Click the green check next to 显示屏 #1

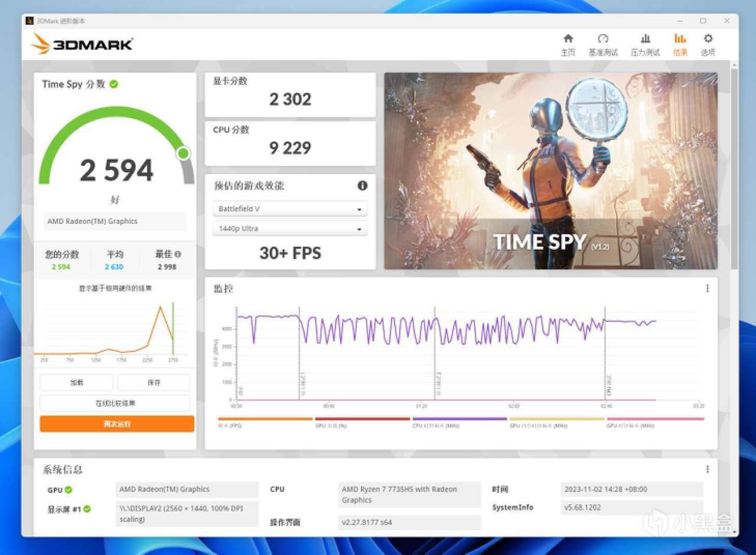pyautogui.click(x=87, y=509)
